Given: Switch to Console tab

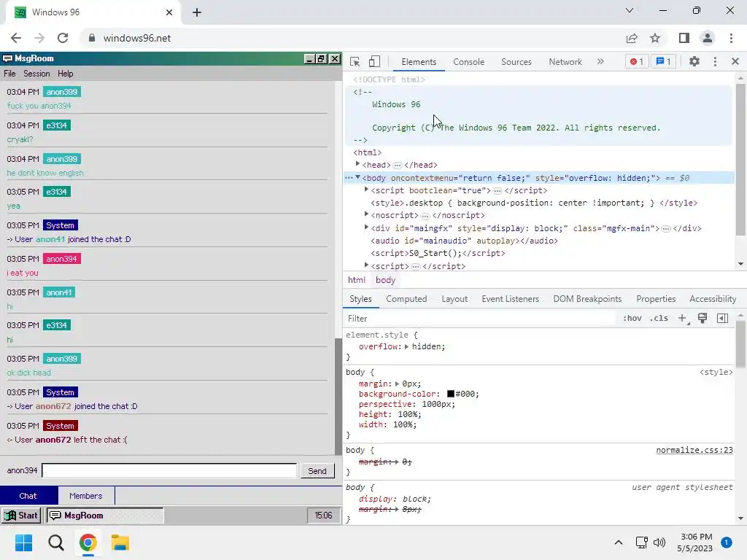Looking at the screenshot, I should [x=469, y=62].
